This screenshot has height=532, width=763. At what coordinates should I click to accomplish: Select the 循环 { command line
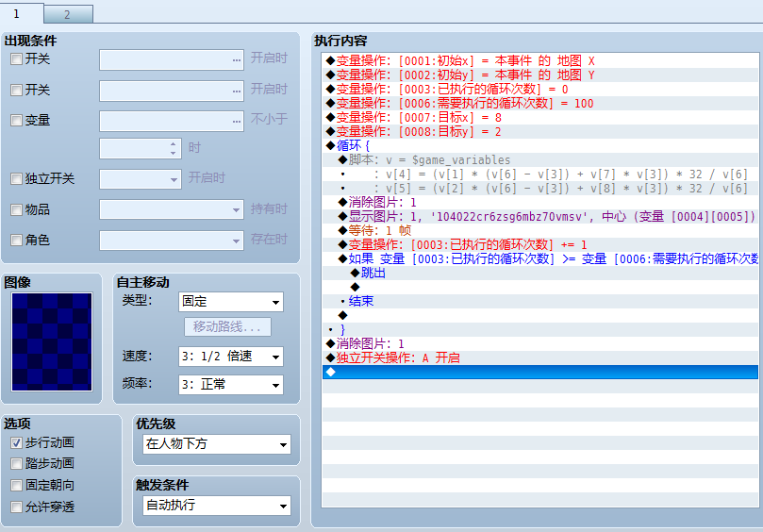(x=540, y=145)
